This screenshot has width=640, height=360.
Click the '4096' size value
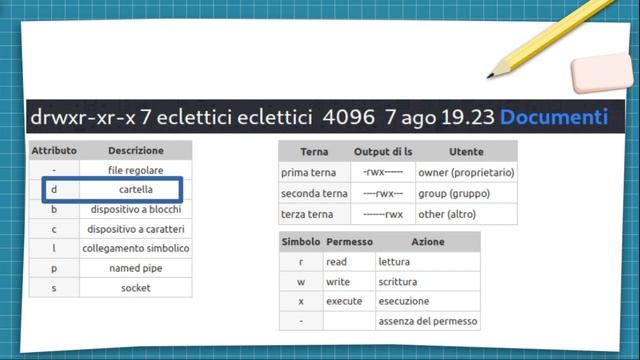click(x=348, y=117)
